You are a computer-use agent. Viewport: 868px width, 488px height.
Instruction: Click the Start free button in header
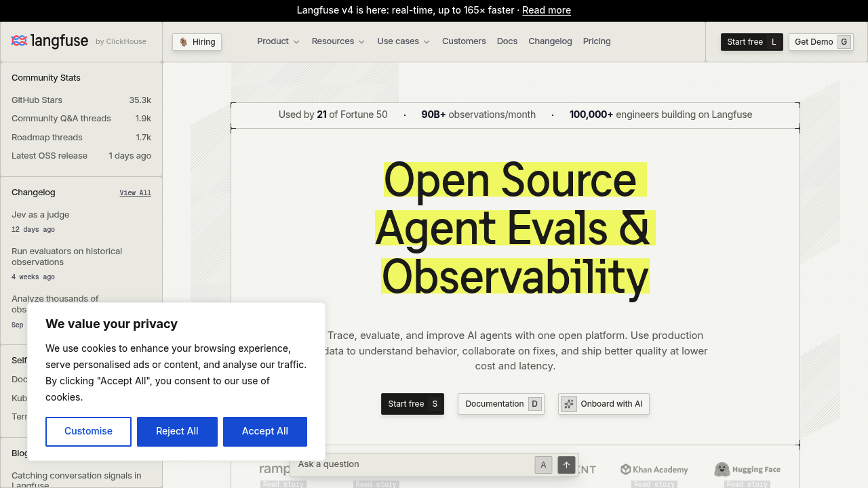[752, 42]
